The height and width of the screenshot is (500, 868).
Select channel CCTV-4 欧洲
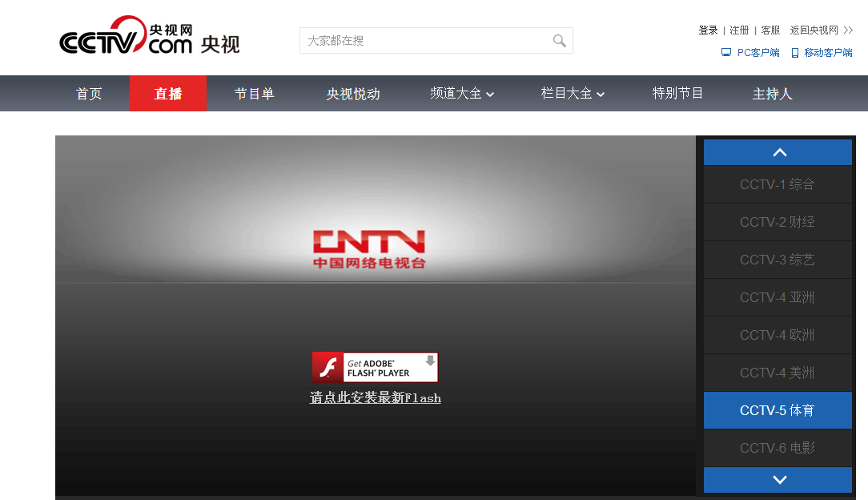coord(778,335)
